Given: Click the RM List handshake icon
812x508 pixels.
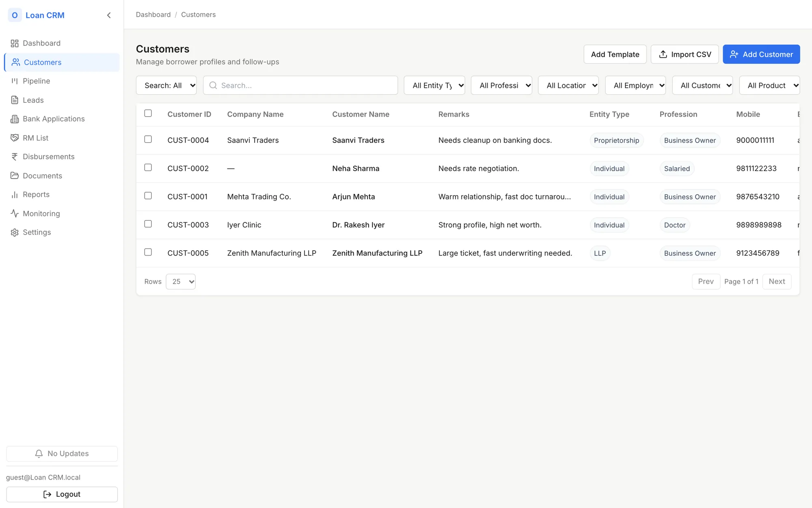Looking at the screenshot, I should point(15,138).
